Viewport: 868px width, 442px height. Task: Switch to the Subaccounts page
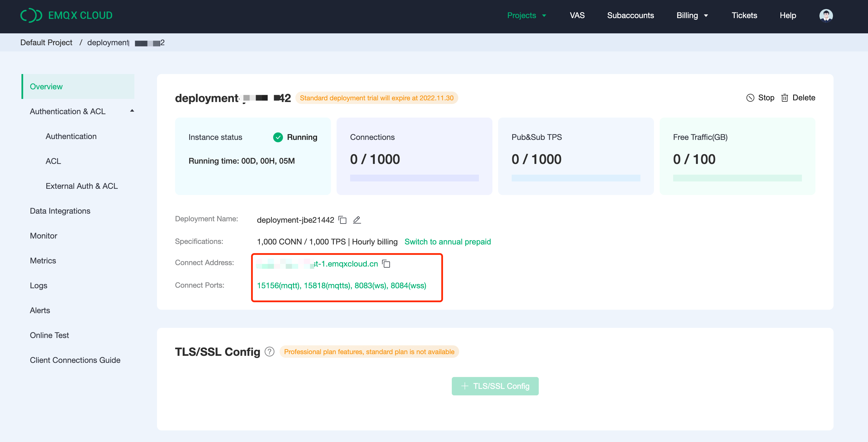(630, 15)
